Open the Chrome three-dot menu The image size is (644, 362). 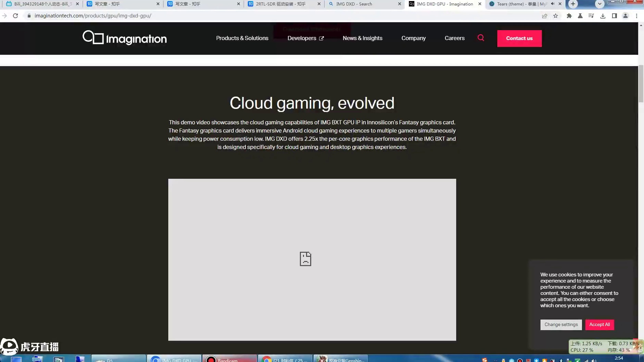[636, 16]
